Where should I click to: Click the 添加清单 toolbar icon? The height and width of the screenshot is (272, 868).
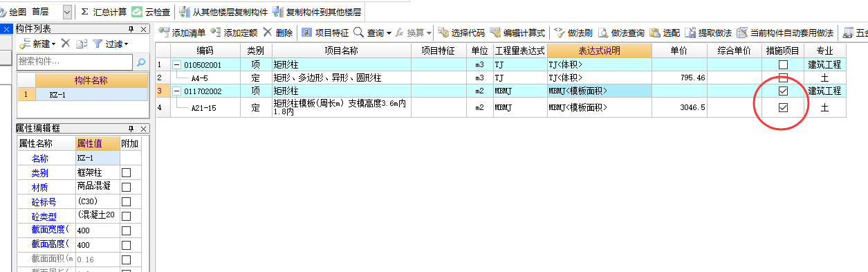(164, 32)
